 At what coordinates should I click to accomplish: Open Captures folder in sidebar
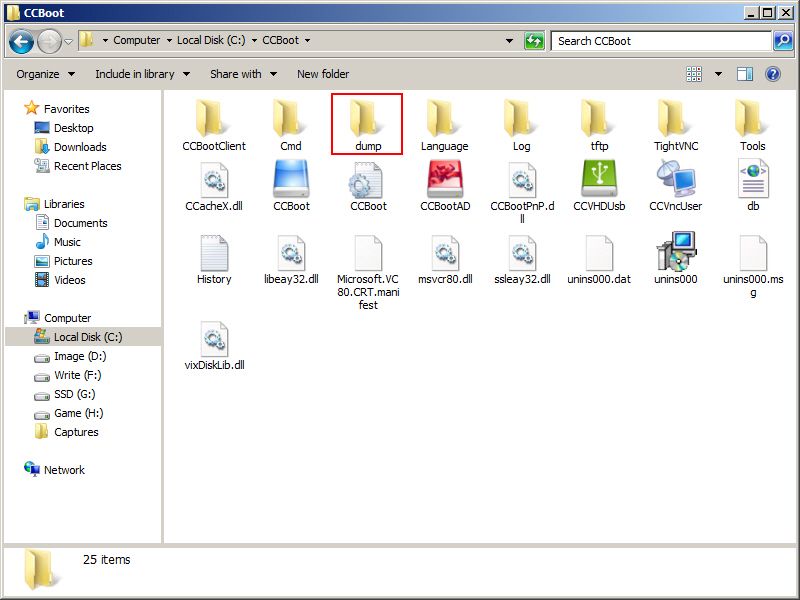pyautogui.click(x=66, y=432)
